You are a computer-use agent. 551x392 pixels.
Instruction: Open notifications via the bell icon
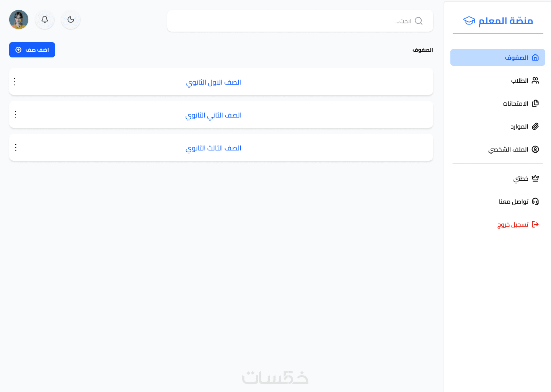45,20
